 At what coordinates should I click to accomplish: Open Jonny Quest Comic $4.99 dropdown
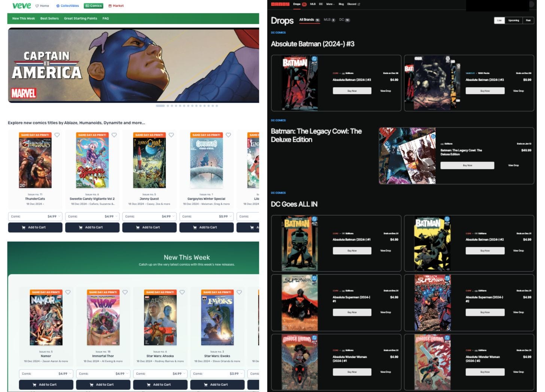149,217
